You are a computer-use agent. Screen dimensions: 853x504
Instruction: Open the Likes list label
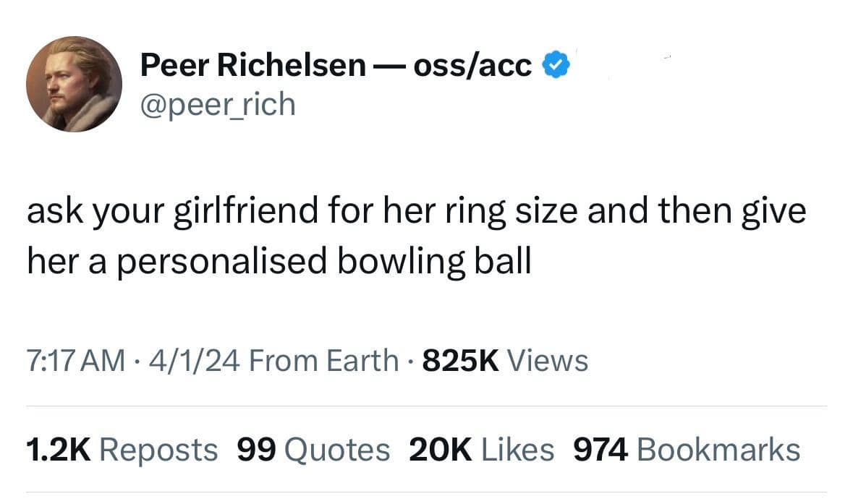517,449
